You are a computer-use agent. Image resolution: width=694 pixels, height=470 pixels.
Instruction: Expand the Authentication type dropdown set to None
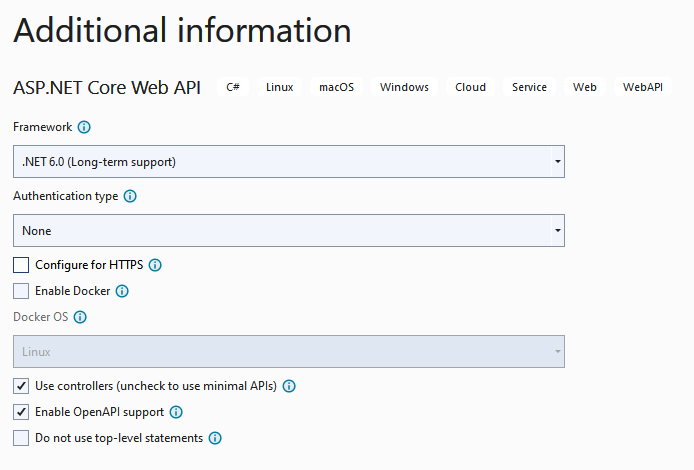pyautogui.click(x=289, y=231)
